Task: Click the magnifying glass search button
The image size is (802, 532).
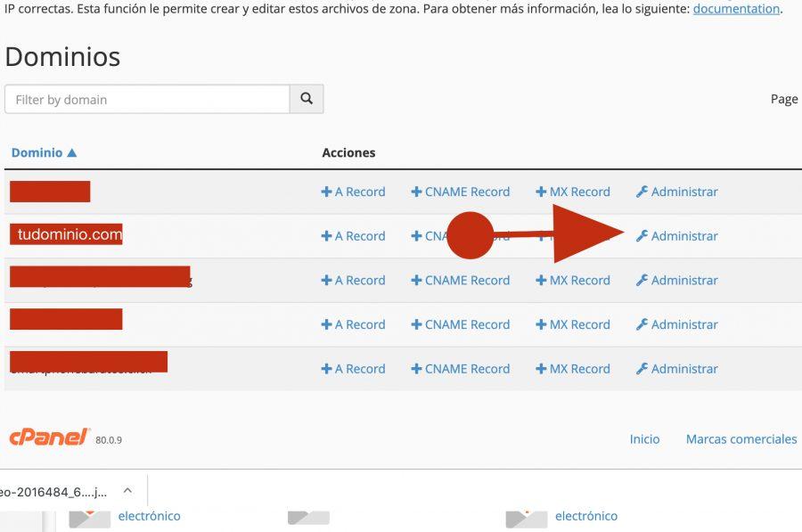Action: coord(307,99)
